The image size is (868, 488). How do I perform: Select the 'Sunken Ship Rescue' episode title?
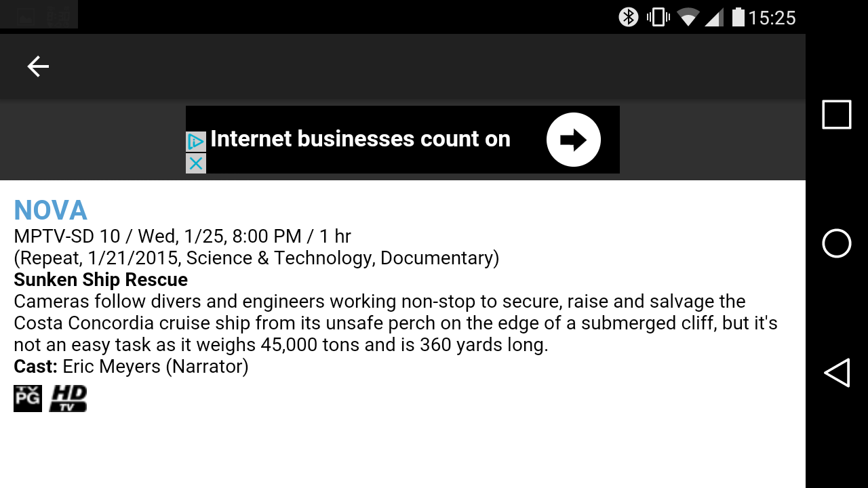pyautogui.click(x=100, y=280)
